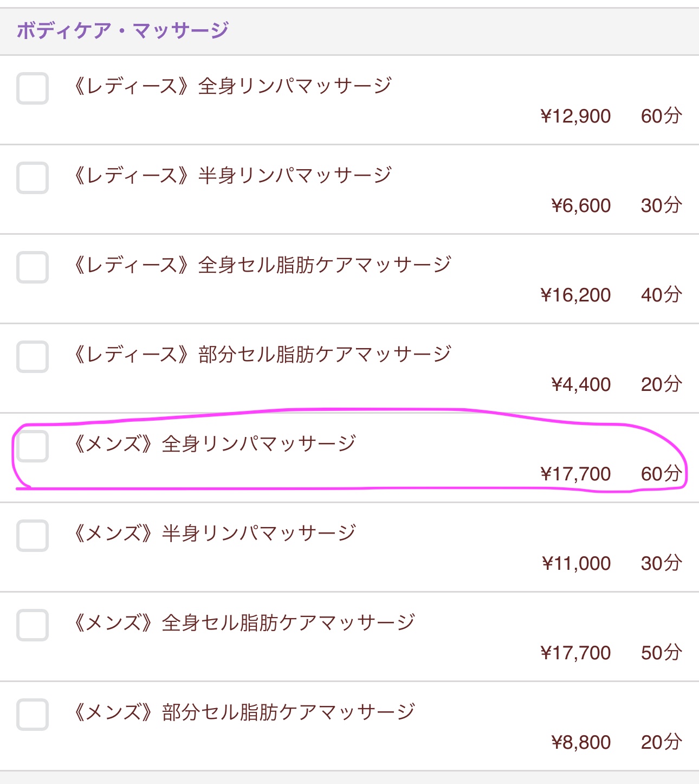The image size is (699, 784).
Task: Click the 《メンズ》部分セル脂肪ケアマッサージ menu title
Action: point(244,712)
